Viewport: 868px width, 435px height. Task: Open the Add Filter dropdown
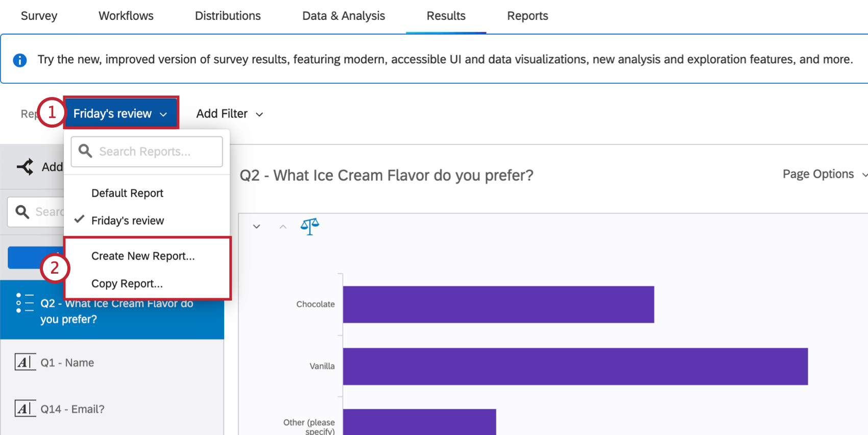point(229,113)
